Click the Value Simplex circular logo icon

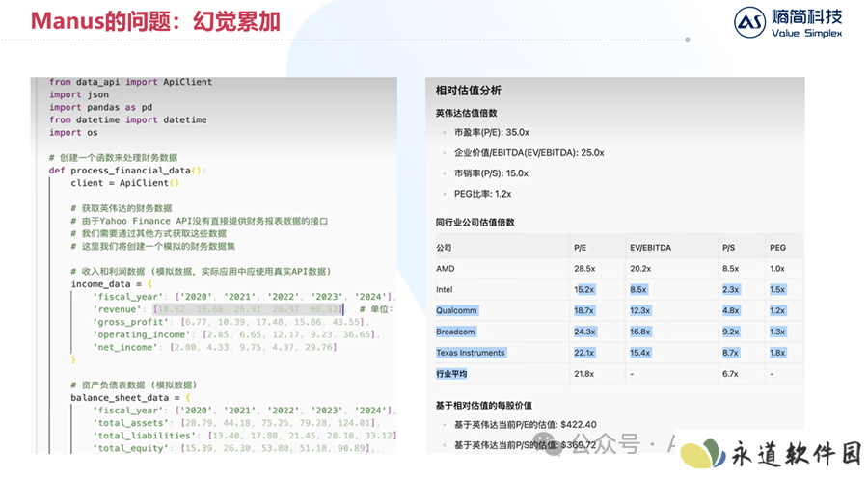coord(749,22)
